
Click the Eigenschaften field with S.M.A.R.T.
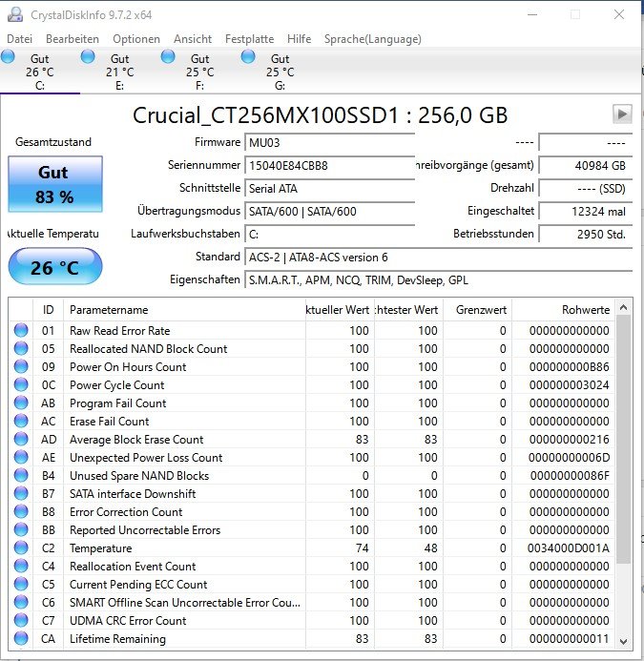coord(439,280)
